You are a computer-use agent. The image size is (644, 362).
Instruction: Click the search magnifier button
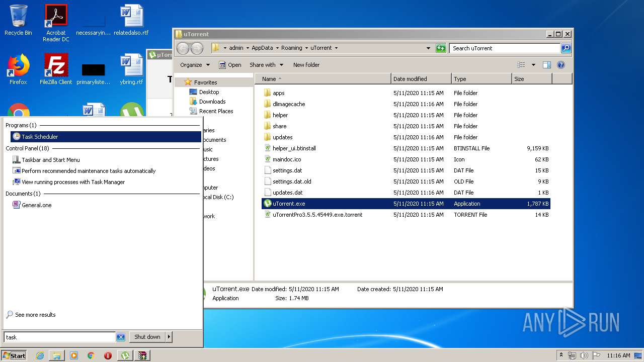point(566,48)
